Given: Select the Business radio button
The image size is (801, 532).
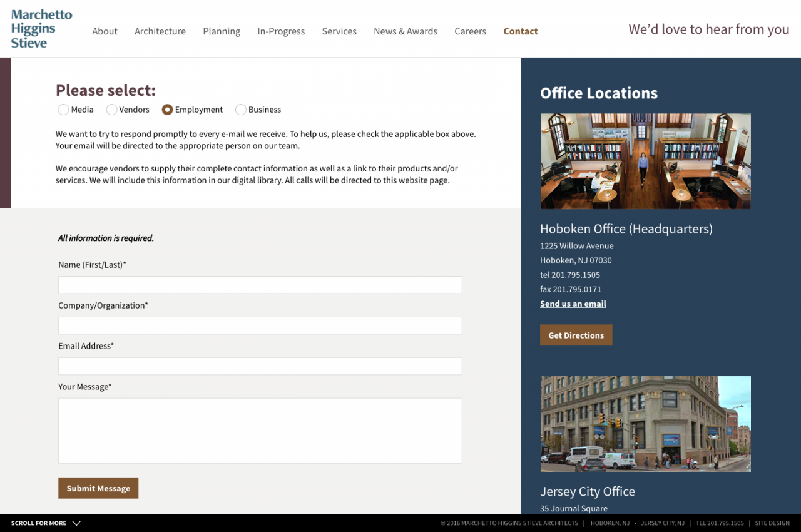Looking at the screenshot, I should pos(240,110).
